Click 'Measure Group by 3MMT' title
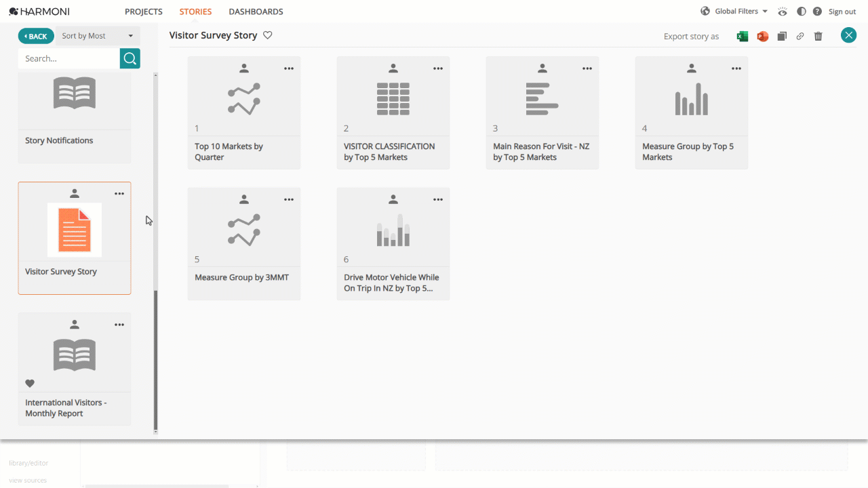Viewport: 868px width, 488px height. click(241, 277)
